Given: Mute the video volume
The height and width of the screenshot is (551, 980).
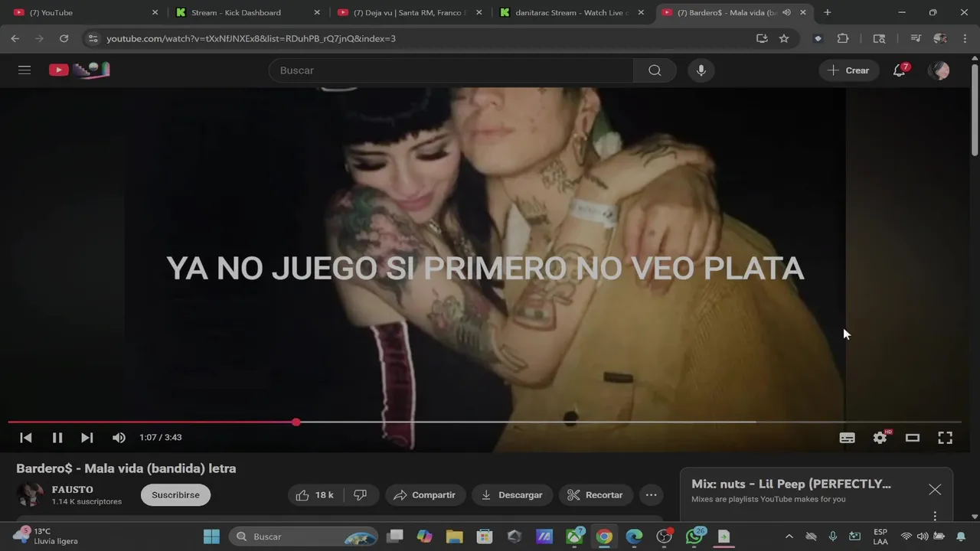Looking at the screenshot, I should pyautogui.click(x=119, y=438).
